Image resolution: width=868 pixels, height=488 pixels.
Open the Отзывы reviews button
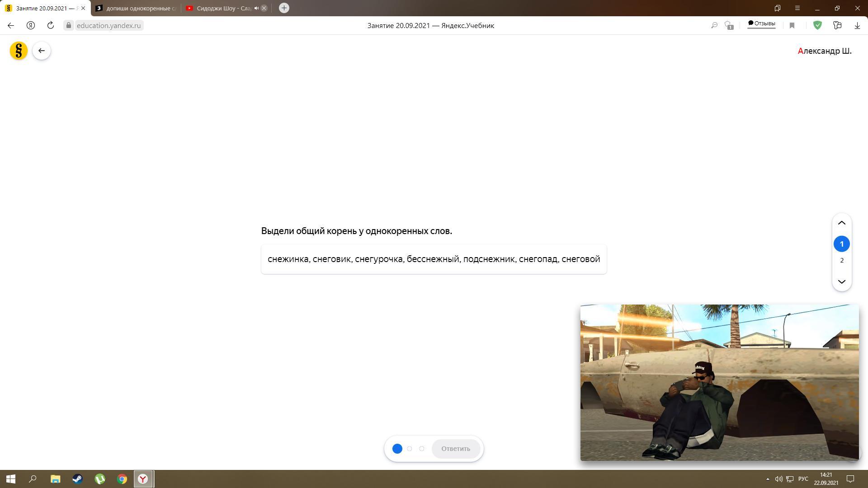point(761,24)
